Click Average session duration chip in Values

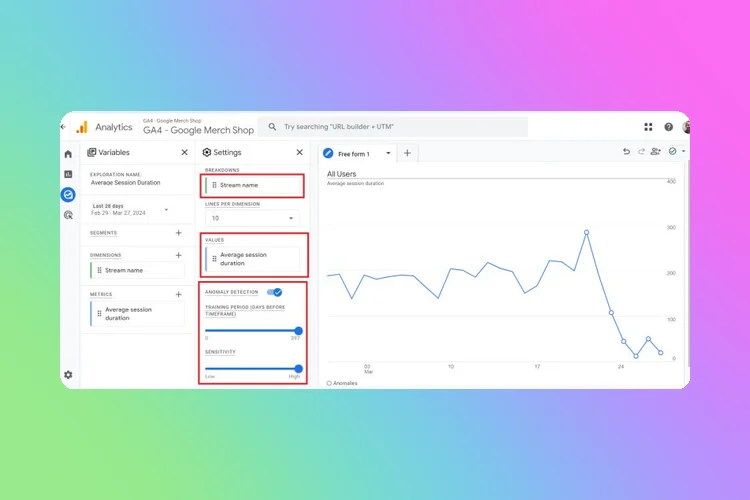tap(253, 259)
